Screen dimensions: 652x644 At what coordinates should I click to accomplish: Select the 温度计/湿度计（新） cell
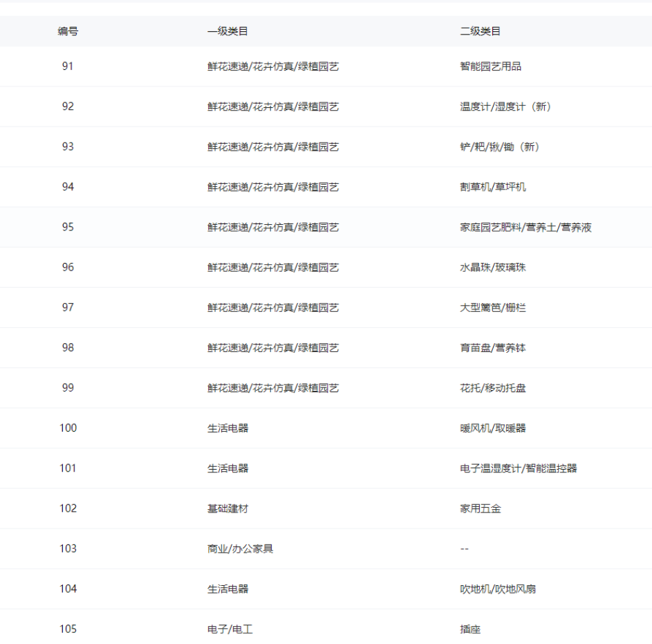[x=505, y=107]
